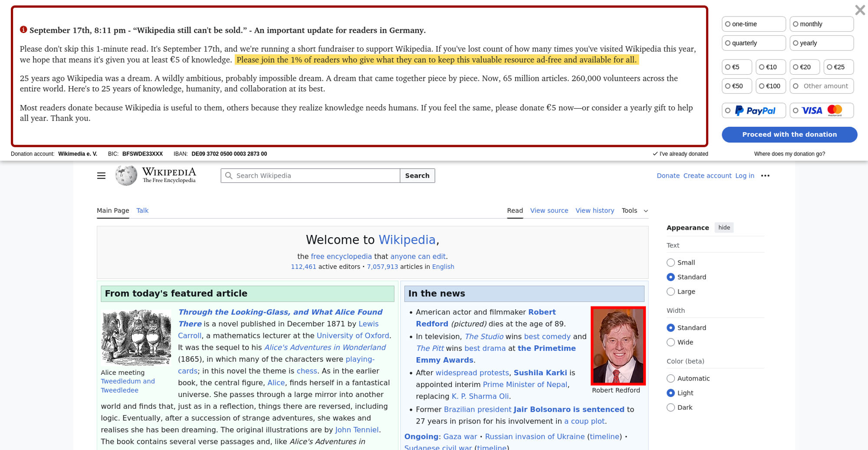
Task: Open the three-dot personal tools menu
Action: pyautogui.click(x=765, y=175)
